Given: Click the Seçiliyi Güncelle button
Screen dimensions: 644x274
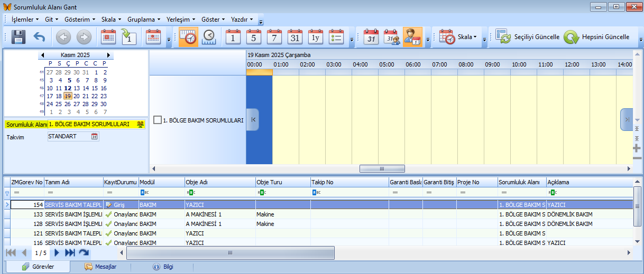Looking at the screenshot, I should (x=528, y=37).
